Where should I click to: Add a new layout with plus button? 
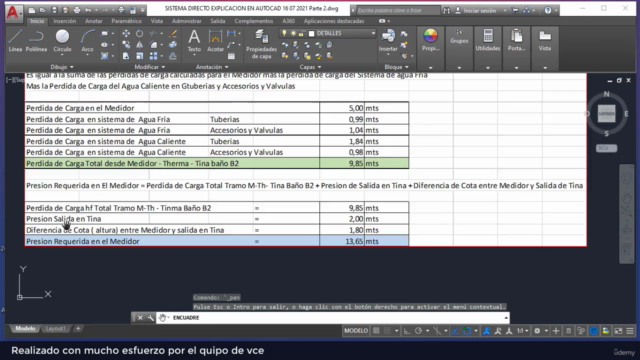pos(78,329)
